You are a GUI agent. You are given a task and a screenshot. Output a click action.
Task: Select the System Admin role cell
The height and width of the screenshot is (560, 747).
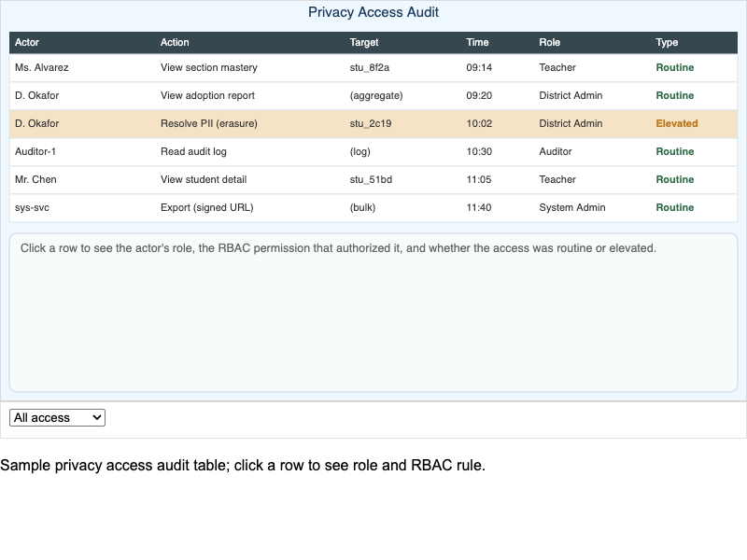click(x=571, y=207)
